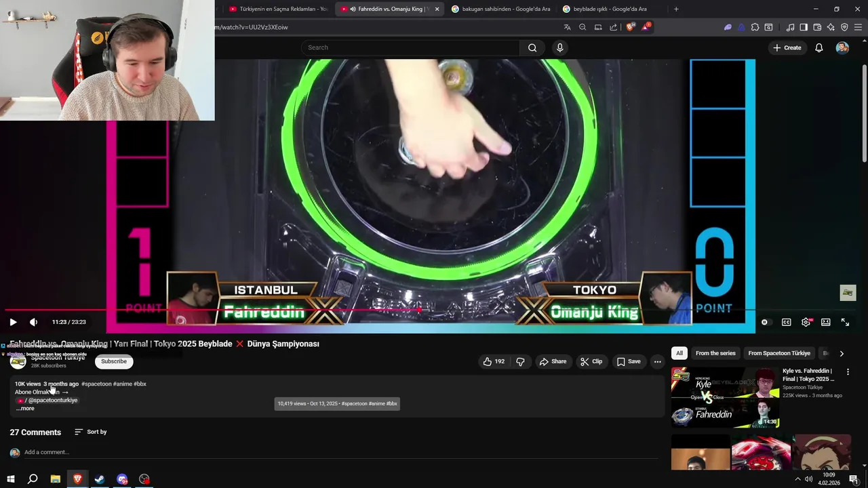Like the video (192 likes)
This screenshot has height=488, width=868.
pyautogui.click(x=494, y=361)
